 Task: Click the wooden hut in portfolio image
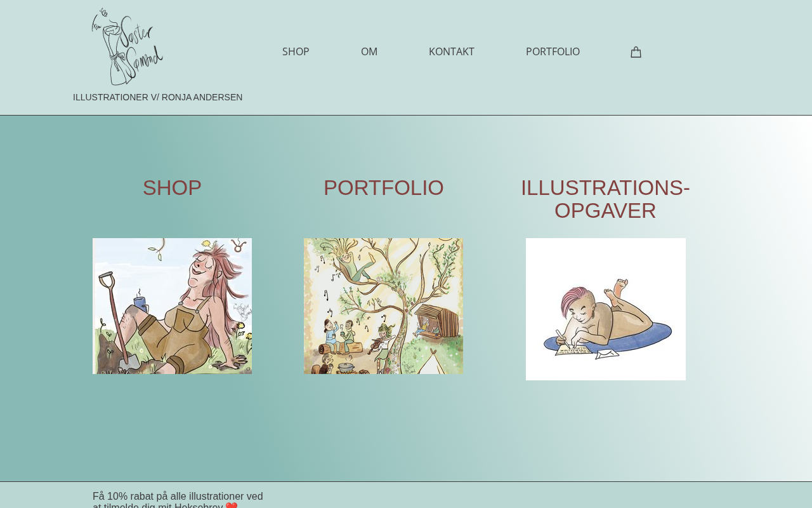pos(436,322)
